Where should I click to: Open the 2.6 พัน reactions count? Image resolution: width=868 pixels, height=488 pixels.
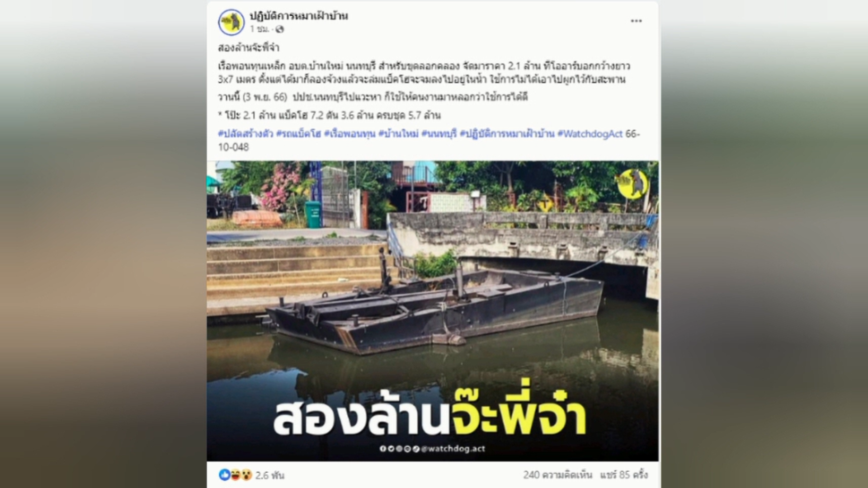[x=269, y=475]
